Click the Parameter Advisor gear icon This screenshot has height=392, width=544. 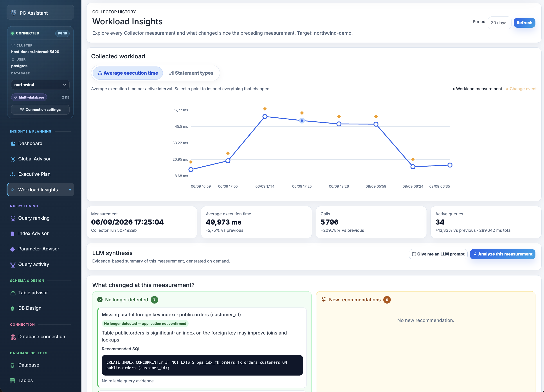tap(13, 249)
